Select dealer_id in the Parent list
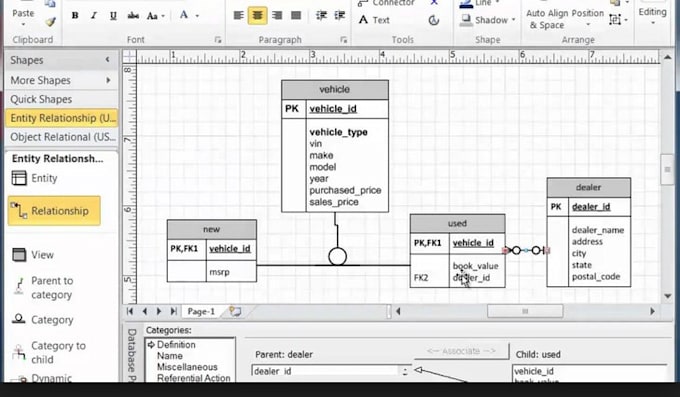 (x=273, y=371)
